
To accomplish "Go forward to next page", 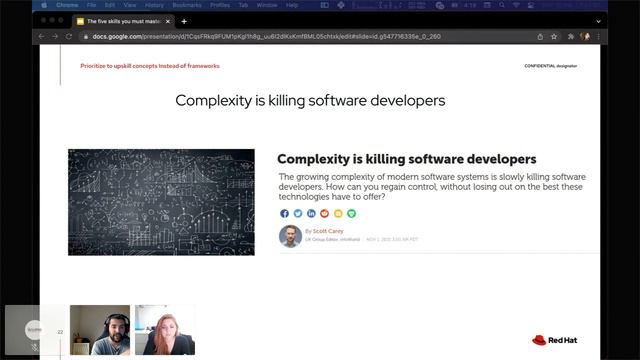I will coord(55,36).
